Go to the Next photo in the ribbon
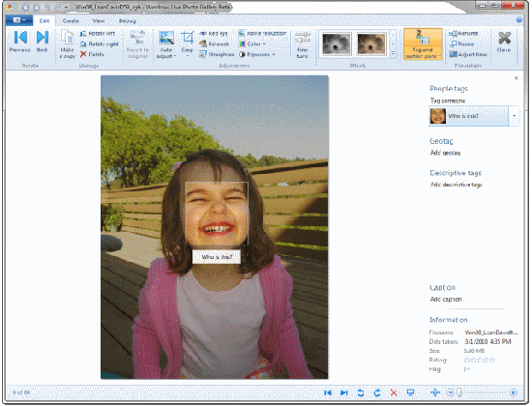 (x=42, y=42)
